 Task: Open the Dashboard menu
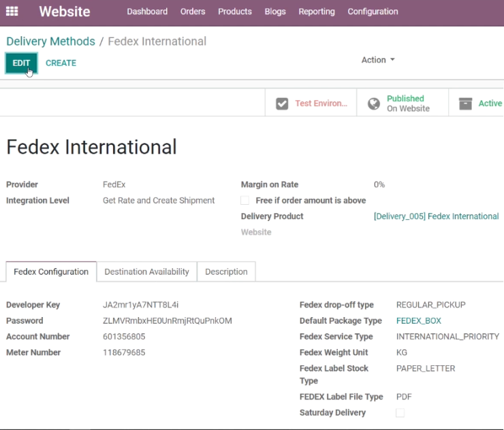147,12
